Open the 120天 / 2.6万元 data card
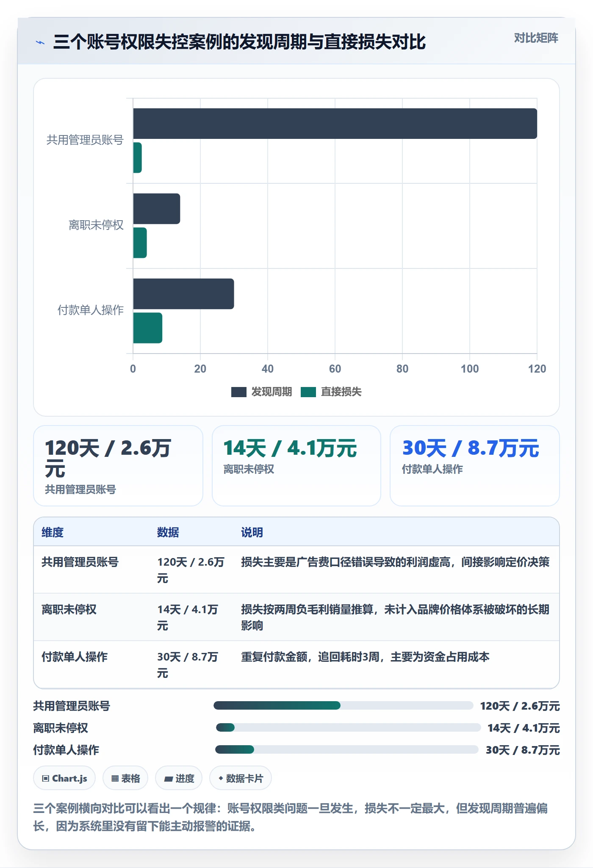593x868 pixels. coord(118,466)
